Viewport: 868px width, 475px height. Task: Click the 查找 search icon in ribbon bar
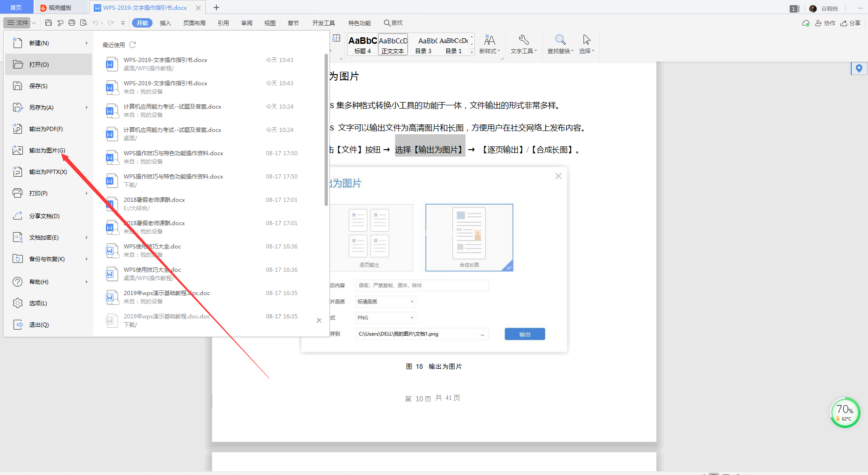pos(393,23)
